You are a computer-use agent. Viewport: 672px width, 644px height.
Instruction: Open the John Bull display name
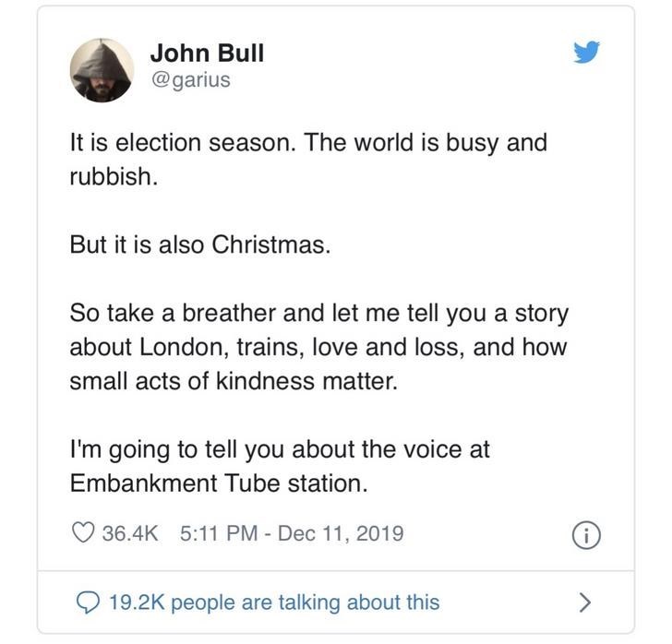207,53
